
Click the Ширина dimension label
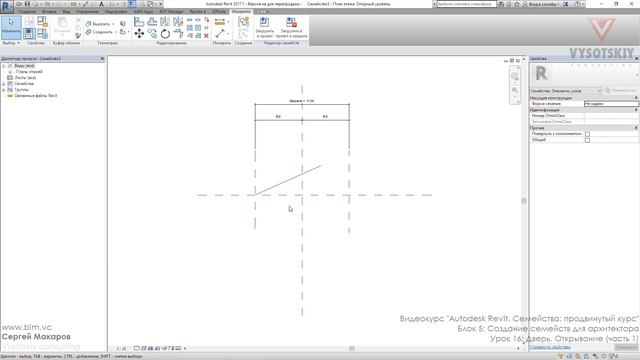pos(302,101)
